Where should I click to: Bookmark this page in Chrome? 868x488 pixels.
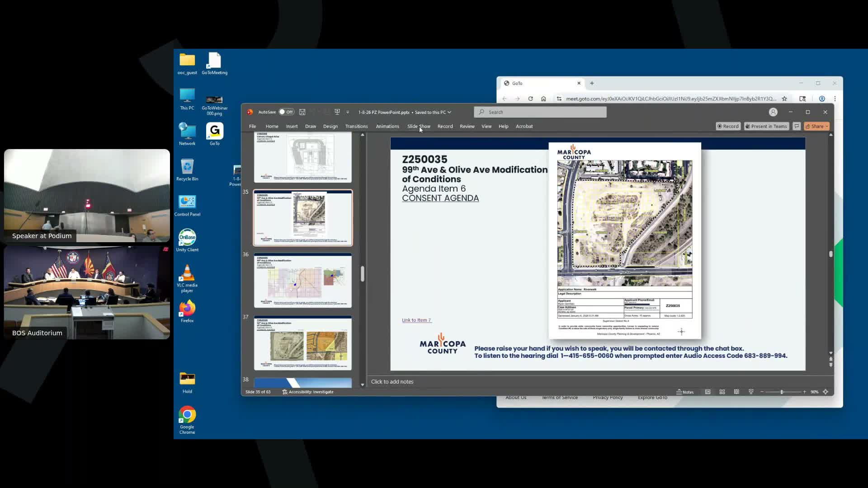point(784,99)
